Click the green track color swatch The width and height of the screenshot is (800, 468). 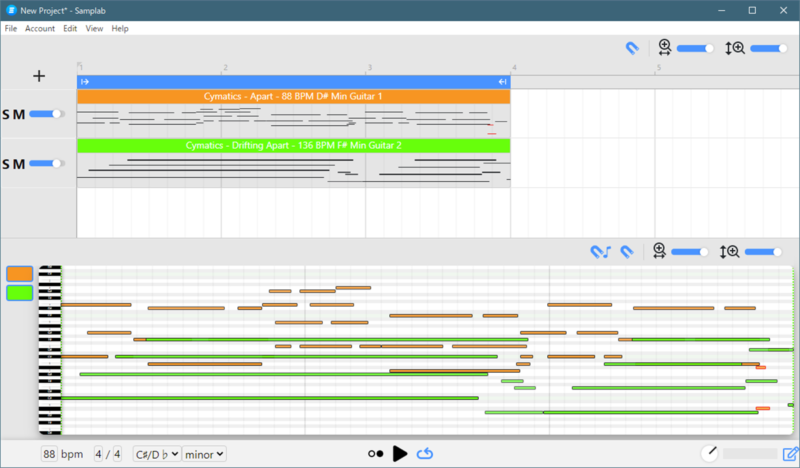click(x=20, y=293)
